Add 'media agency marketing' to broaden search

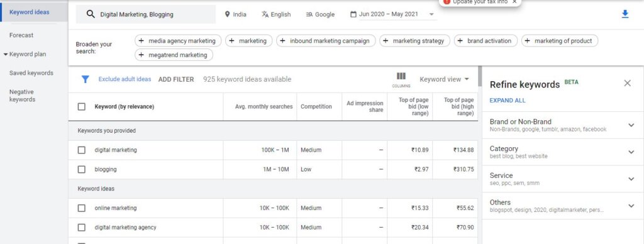pos(178,41)
